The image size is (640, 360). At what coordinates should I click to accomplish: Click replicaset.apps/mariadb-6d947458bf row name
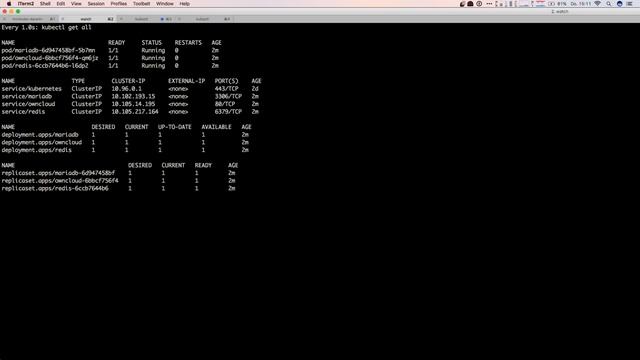58,173
